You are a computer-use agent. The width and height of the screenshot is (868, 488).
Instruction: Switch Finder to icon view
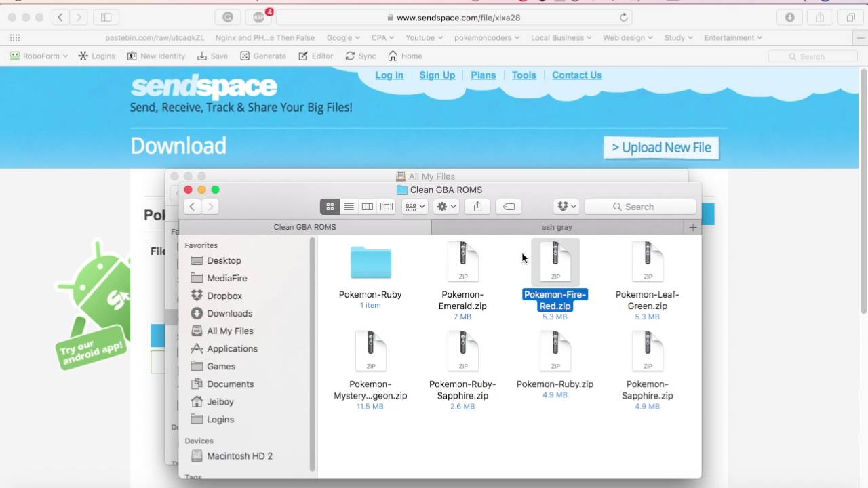(x=330, y=207)
